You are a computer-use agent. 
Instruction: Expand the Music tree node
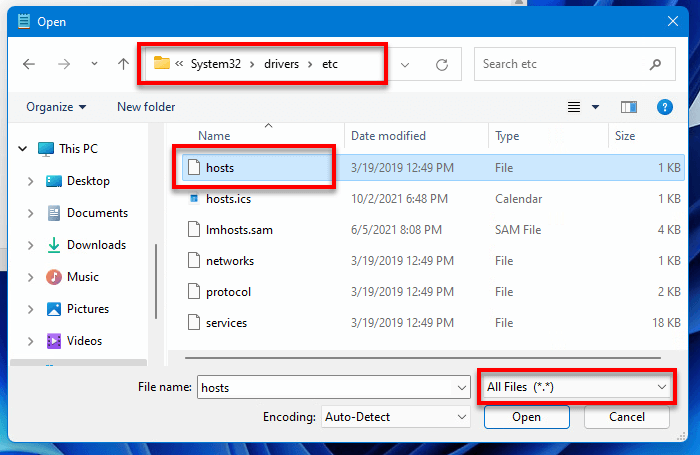[x=30, y=277]
